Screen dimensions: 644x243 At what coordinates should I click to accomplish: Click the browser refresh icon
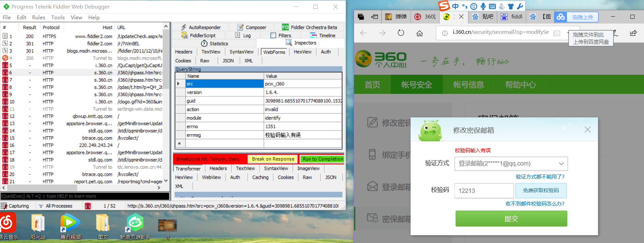point(401,33)
